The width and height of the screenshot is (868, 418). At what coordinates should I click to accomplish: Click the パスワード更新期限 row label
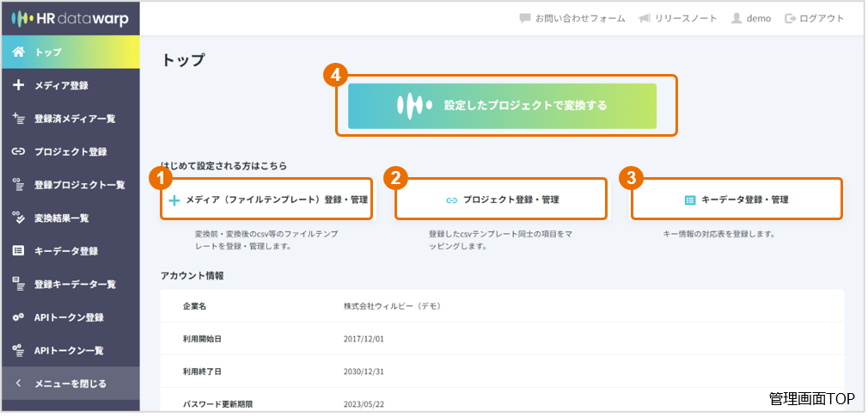coord(217,404)
